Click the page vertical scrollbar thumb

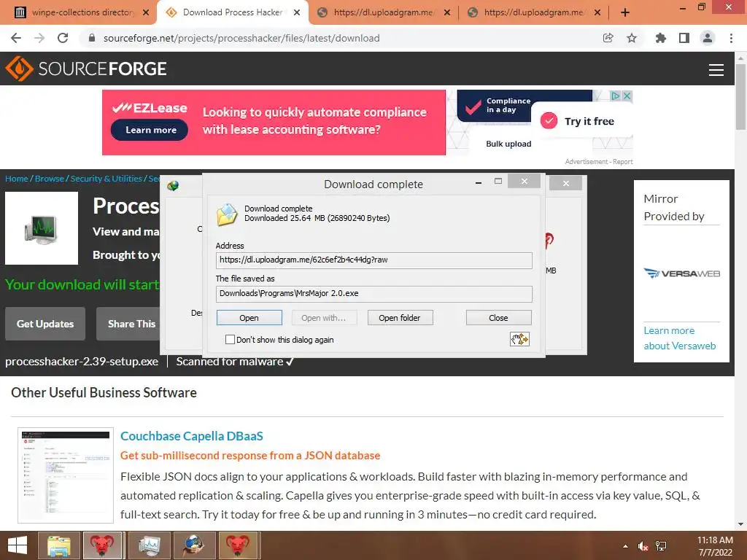tap(740, 97)
